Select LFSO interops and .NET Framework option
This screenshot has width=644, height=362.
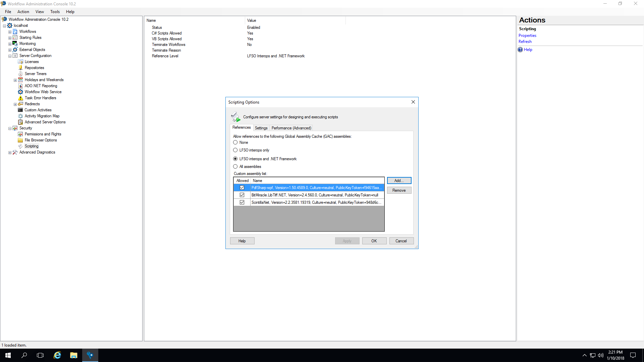pyautogui.click(x=235, y=159)
